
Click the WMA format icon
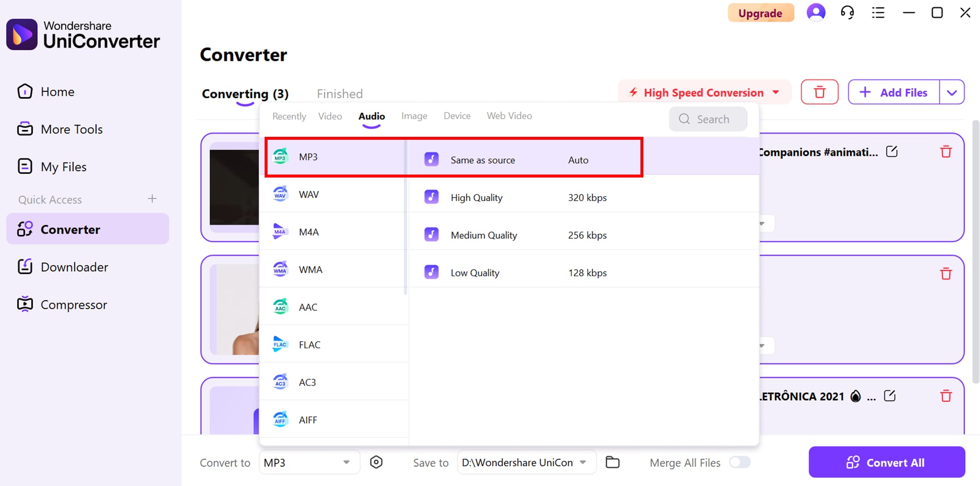280,269
